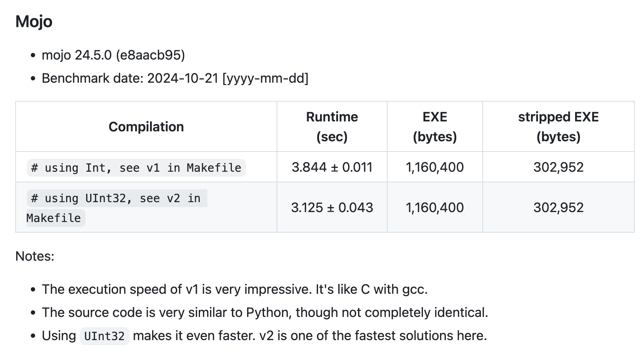
Task: Click the '# using UInt32, see v2' code cell
Action: pyautogui.click(x=117, y=208)
